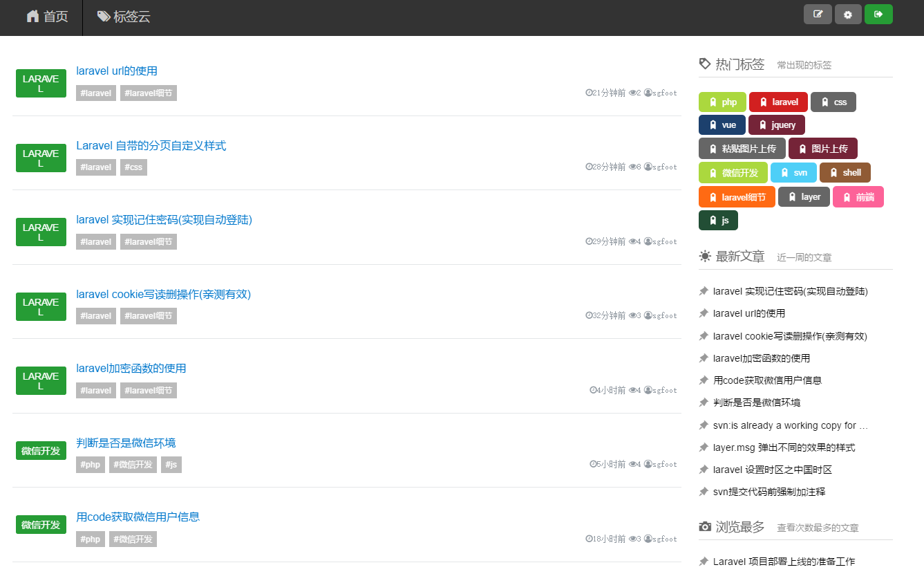Open sidebar link 'laravel 实现记住密码(实现自动登陆)'
The width and height of the screenshot is (924, 574).
pos(791,291)
